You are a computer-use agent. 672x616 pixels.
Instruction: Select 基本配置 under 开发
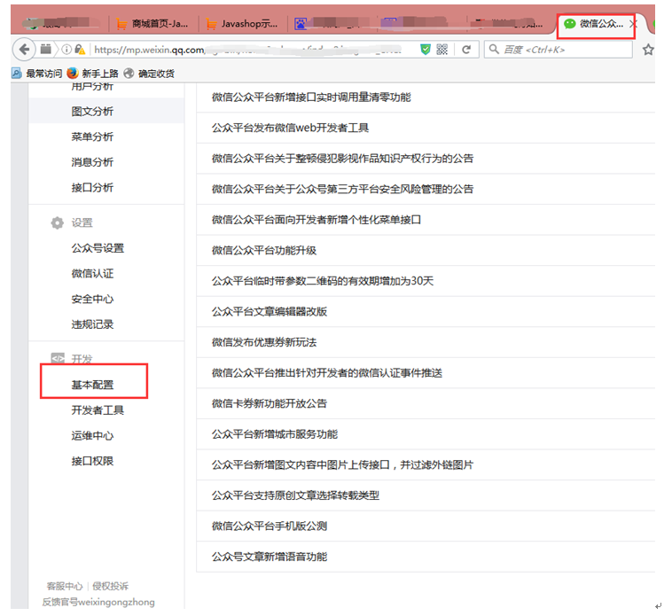[92, 385]
